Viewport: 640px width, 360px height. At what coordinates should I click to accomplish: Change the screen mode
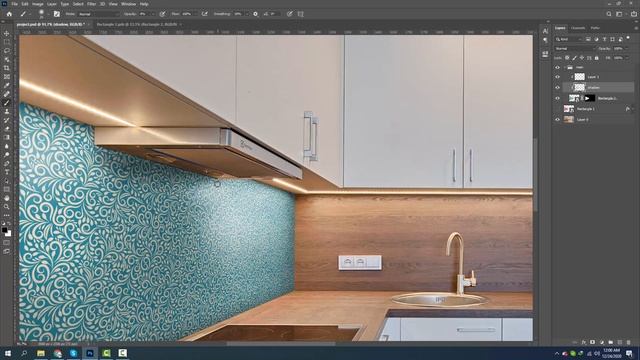pyautogui.click(x=7, y=251)
